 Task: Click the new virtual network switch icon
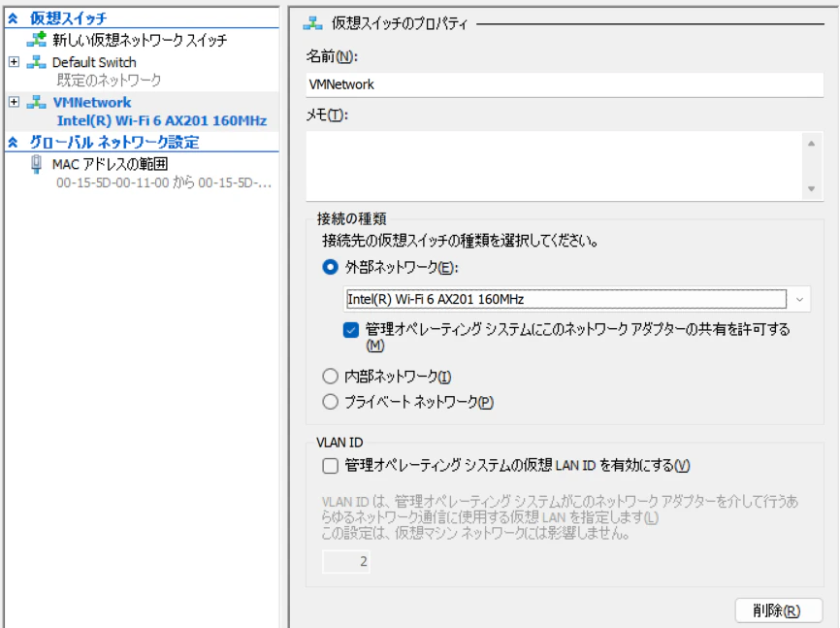coord(37,40)
